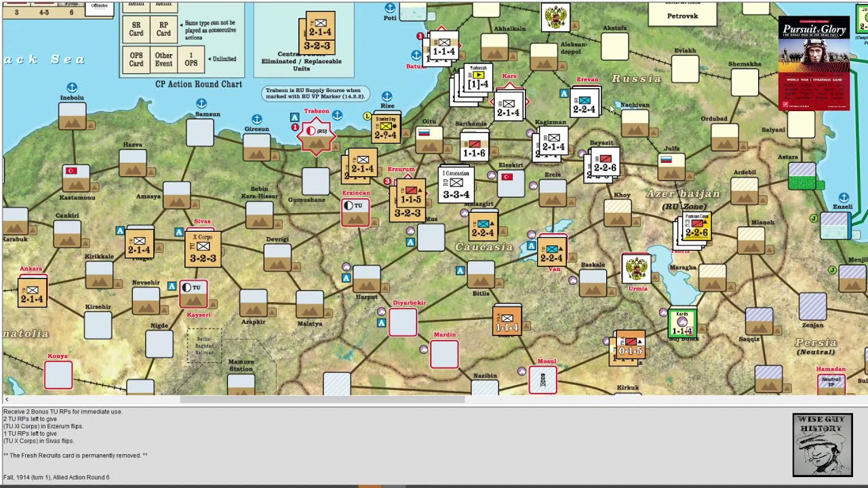
Task: Select the Diyarbekir city space
Action: point(403,322)
